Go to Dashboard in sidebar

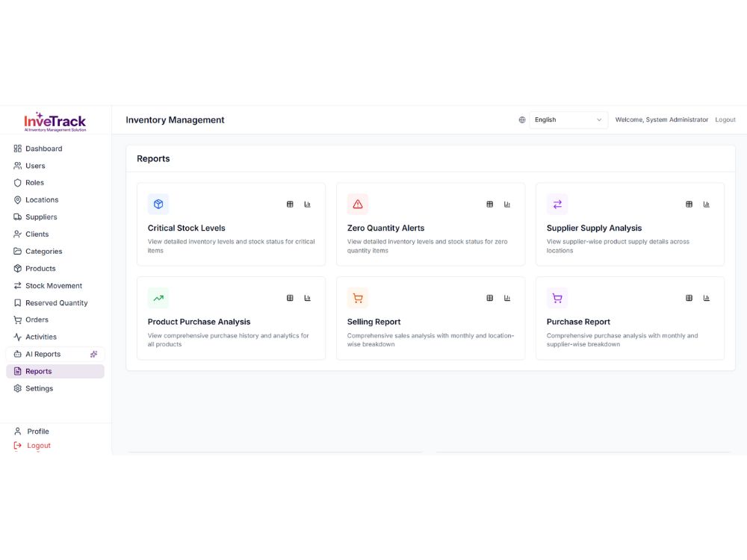55,149
